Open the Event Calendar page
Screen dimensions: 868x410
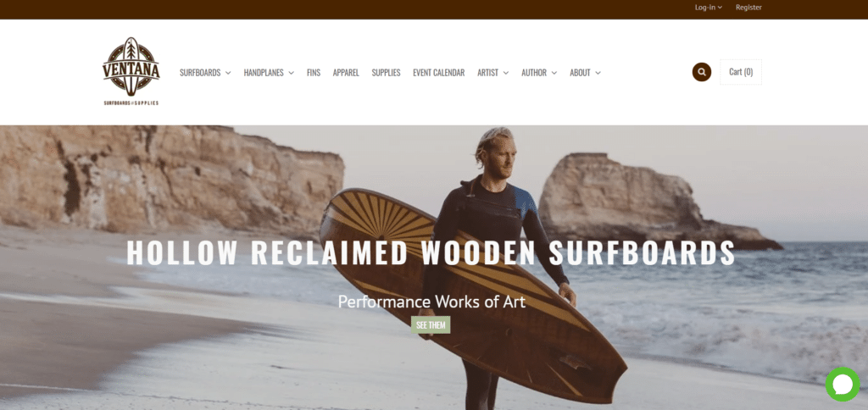coord(438,73)
